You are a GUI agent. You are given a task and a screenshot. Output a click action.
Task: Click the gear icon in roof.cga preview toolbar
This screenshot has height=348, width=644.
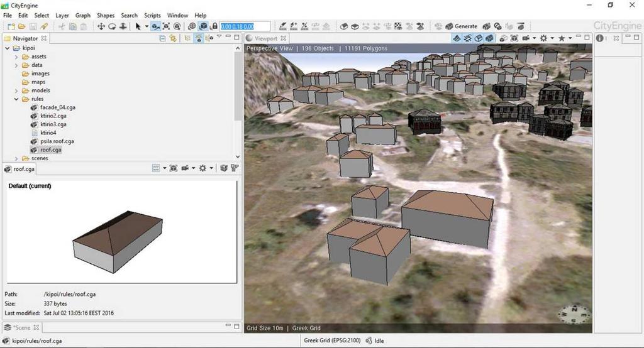tap(203, 168)
